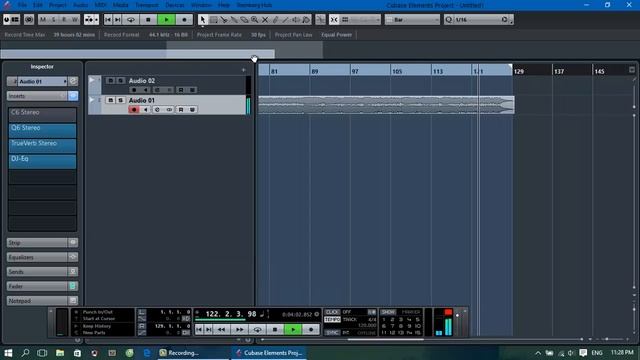Select the Draw pencil tool
The image size is (640, 360).
pos(275,20)
